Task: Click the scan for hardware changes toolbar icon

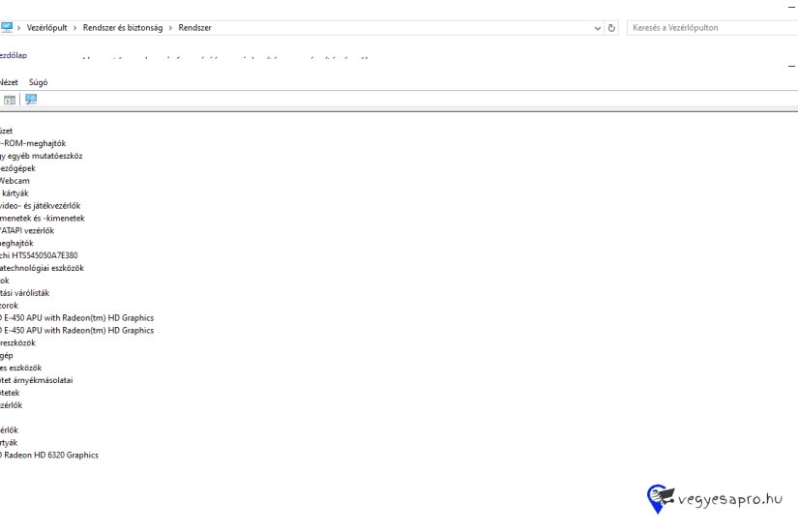Action: click(x=31, y=100)
